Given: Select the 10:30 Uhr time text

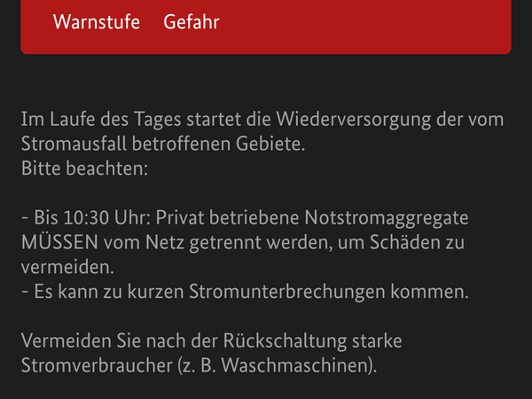Looking at the screenshot, I should [93, 217].
